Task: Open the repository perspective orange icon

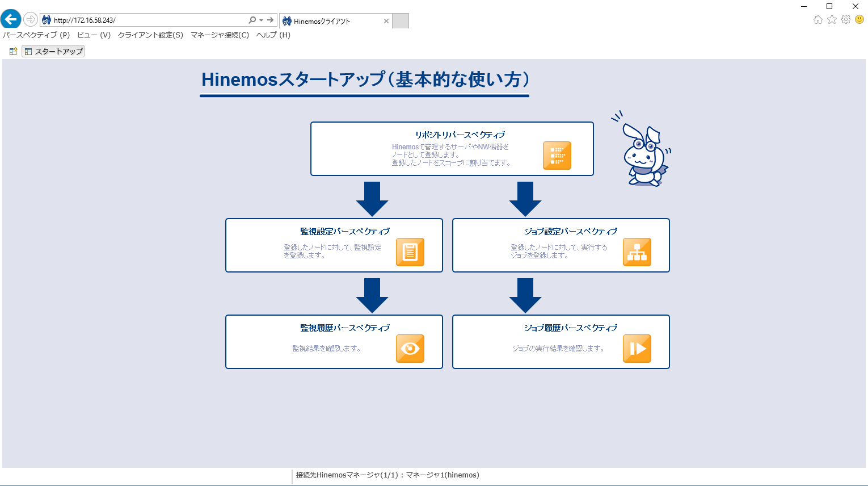Action: coord(557,156)
